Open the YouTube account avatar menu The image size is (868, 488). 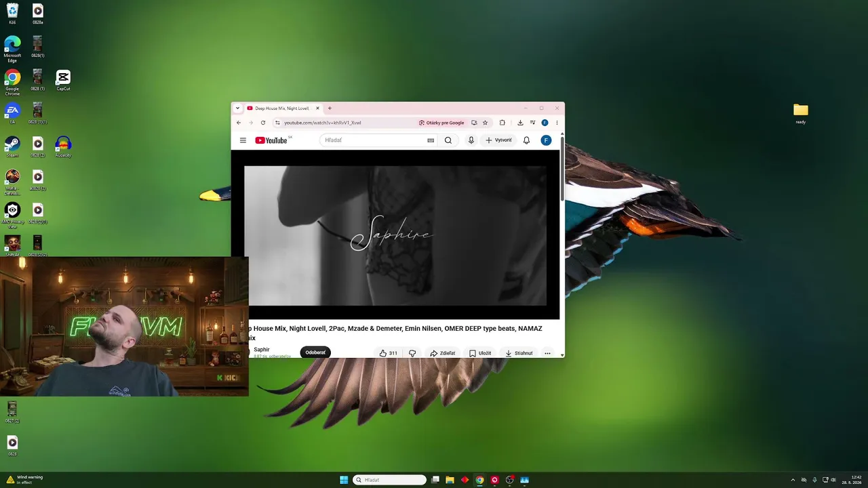click(x=546, y=140)
